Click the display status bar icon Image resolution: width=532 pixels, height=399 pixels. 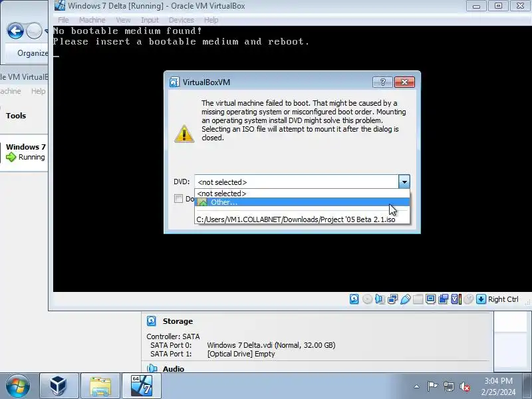click(430, 299)
